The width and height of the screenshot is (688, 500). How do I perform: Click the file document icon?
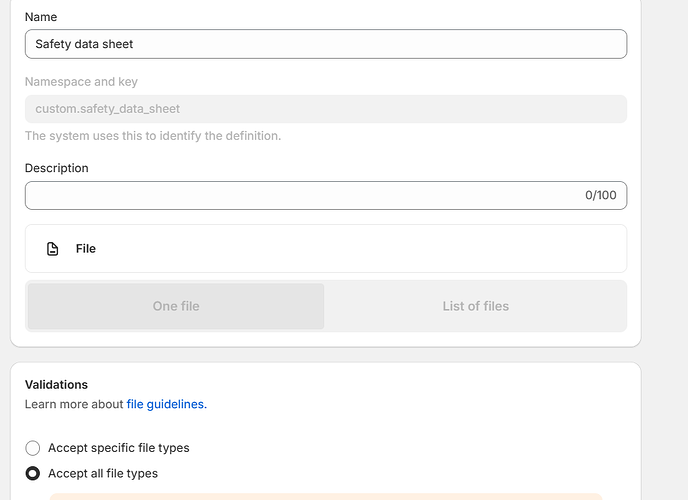coord(53,249)
